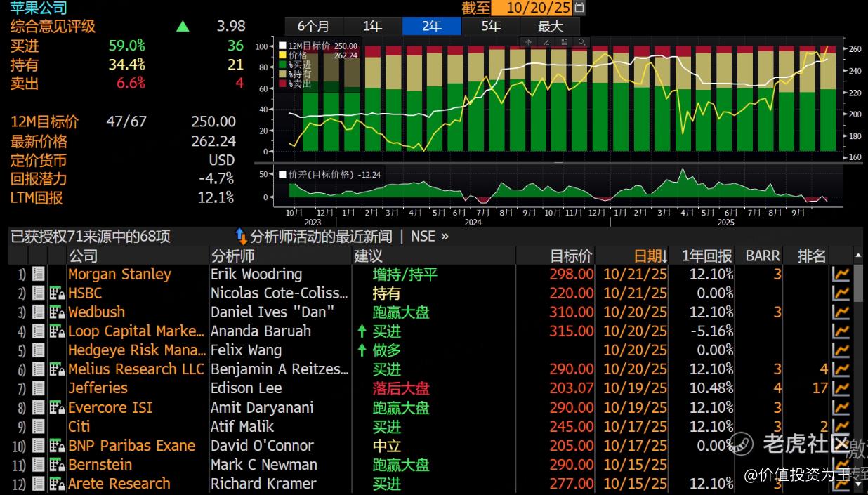Open the Jefferies report document icon

point(39,388)
